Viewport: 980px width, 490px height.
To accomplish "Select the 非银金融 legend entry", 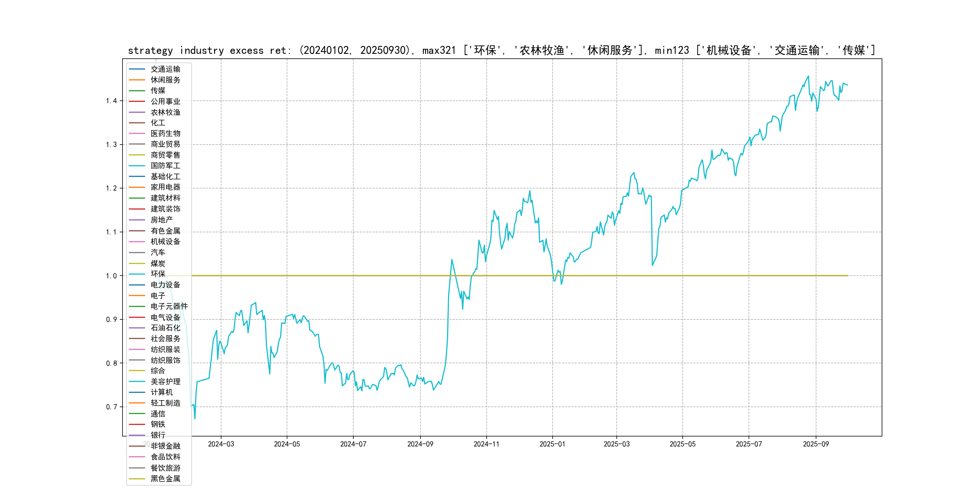I will click(x=165, y=446).
